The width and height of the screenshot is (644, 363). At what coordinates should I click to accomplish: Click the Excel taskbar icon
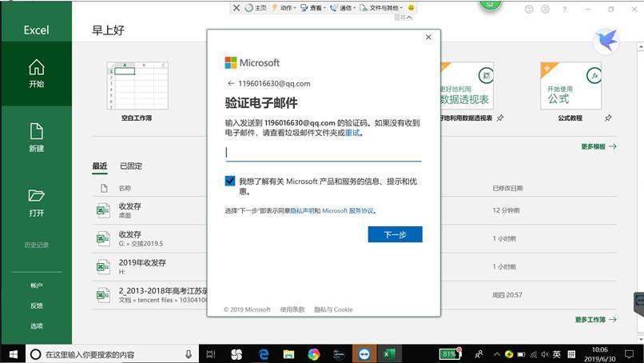coord(388,354)
